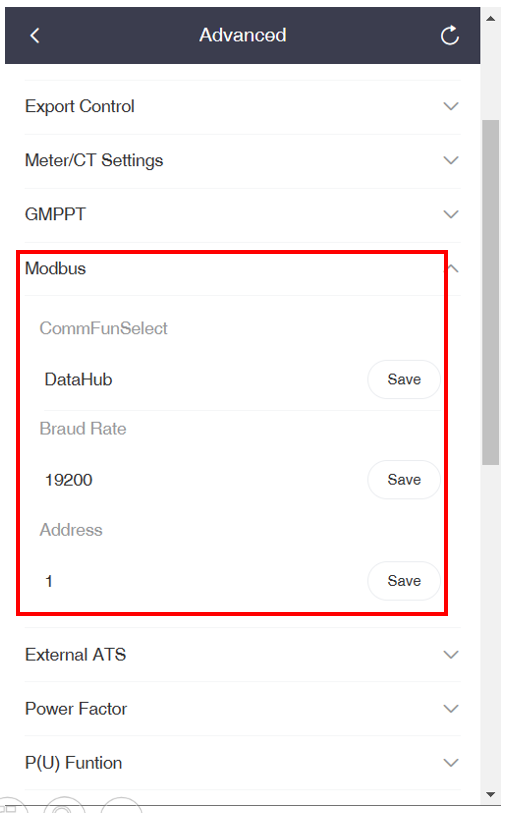
Task: Click the Modbus section title
Action: [55, 269]
